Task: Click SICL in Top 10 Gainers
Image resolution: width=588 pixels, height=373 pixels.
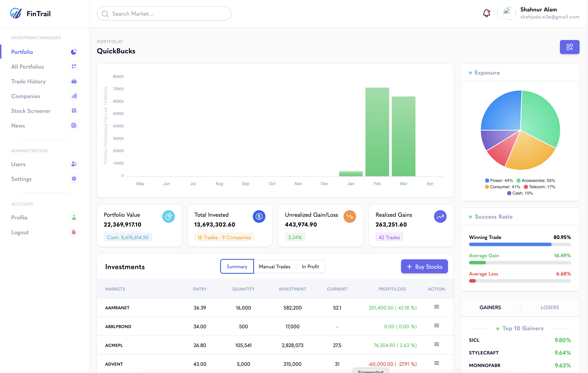Action: 474,340
